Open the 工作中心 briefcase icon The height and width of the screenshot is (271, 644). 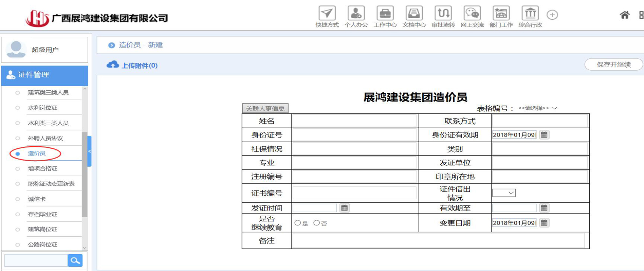click(x=385, y=14)
